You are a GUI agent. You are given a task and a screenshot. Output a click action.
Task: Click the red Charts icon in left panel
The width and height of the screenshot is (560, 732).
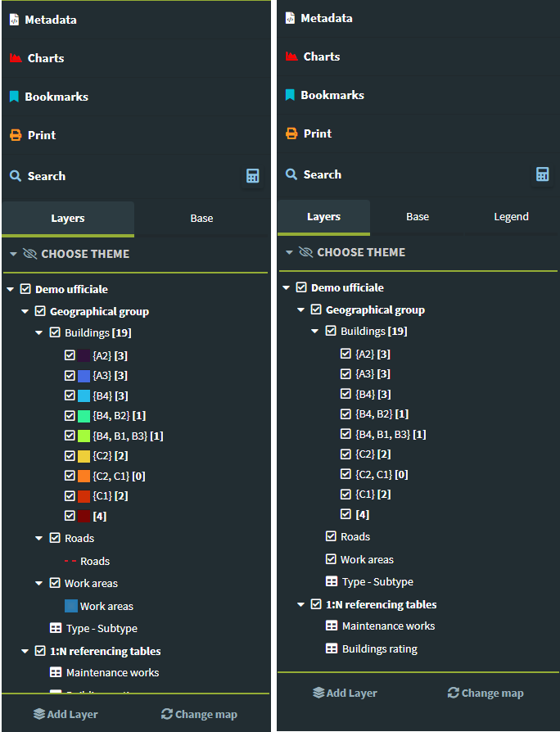point(16,58)
